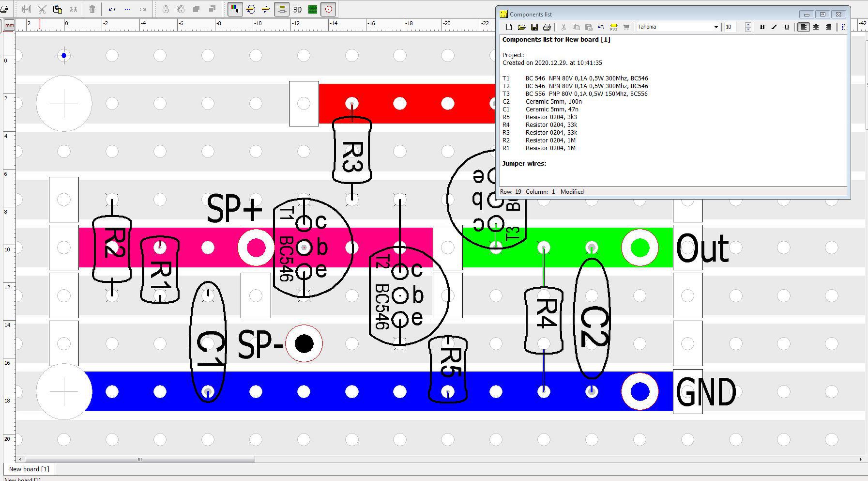Click the yellow component label icon

[x=614, y=27]
